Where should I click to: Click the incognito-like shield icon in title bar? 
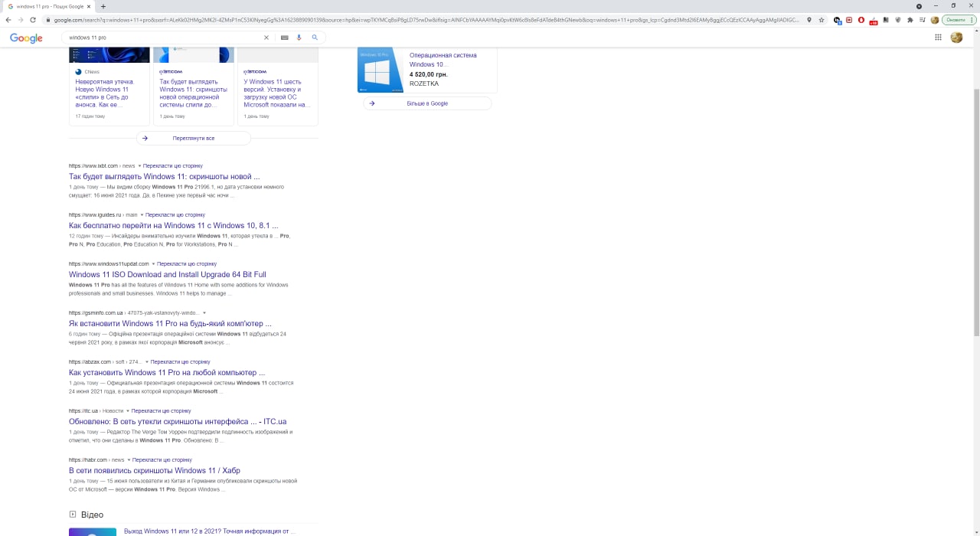click(919, 6)
